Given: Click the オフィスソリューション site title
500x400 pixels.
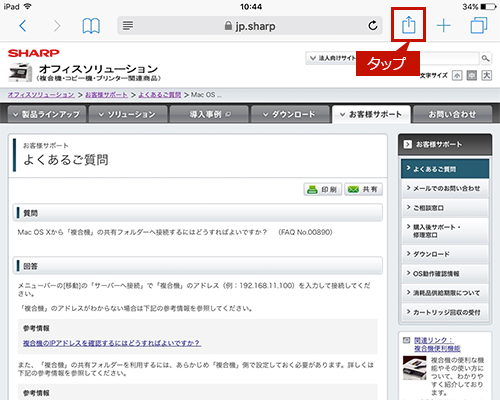Looking at the screenshot, I should pos(98,69).
